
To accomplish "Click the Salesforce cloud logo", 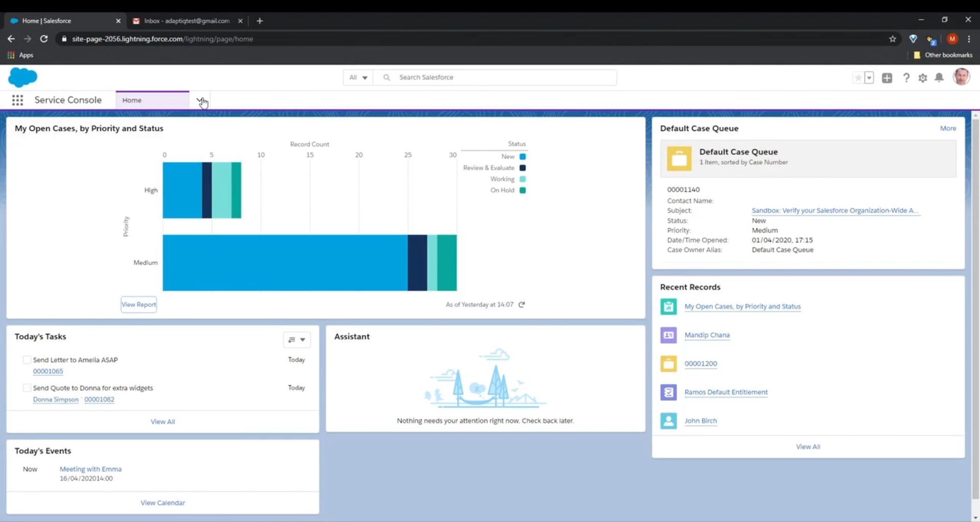I will (23, 77).
